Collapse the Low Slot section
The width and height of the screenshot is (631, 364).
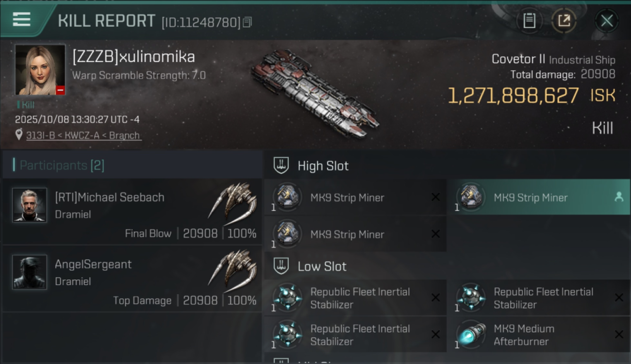(282, 266)
